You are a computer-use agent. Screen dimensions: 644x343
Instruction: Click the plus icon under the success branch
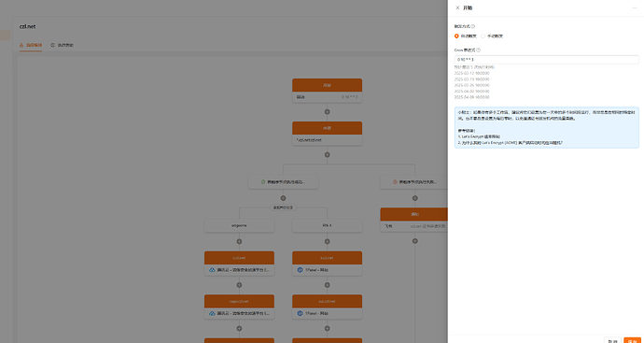(283, 198)
